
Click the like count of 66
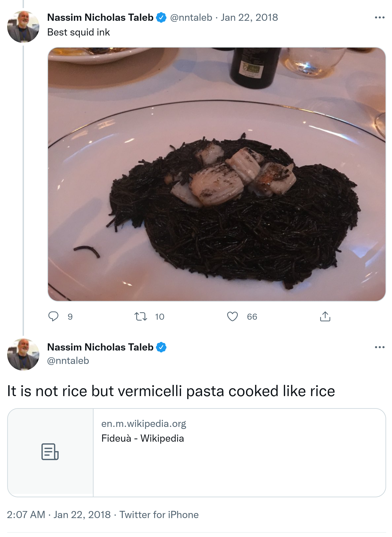(252, 317)
